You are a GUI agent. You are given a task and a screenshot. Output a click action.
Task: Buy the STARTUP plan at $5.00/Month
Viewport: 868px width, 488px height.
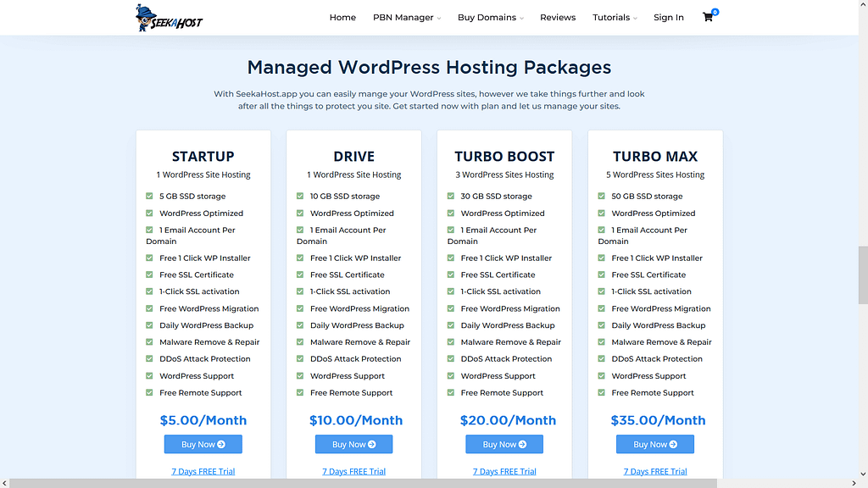coord(203,444)
